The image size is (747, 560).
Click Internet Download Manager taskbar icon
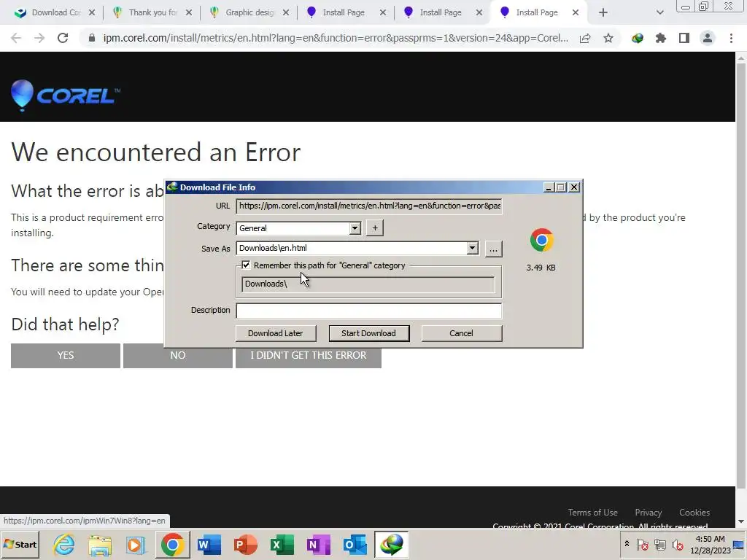click(x=392, y=544)
